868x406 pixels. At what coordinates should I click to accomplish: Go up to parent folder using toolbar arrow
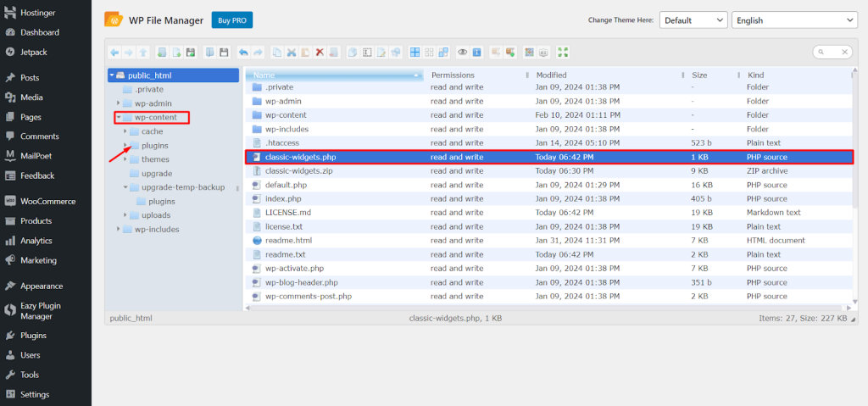142,53
